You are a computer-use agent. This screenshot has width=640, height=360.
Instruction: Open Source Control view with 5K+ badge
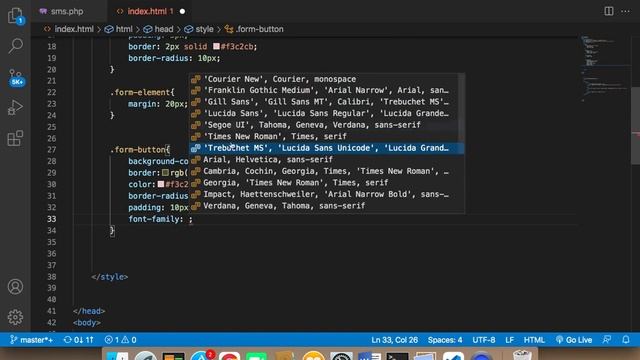(x=16, y=77)
